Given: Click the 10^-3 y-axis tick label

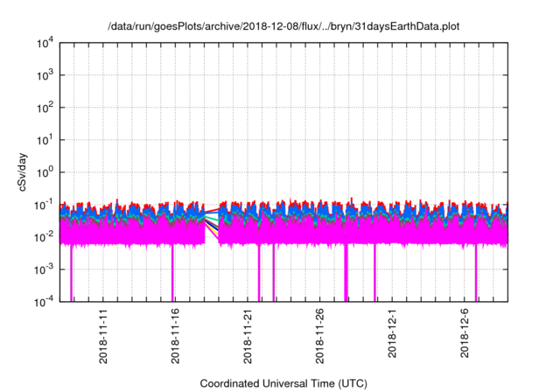Looking at the screenshot, I should [x=44, y=269].
